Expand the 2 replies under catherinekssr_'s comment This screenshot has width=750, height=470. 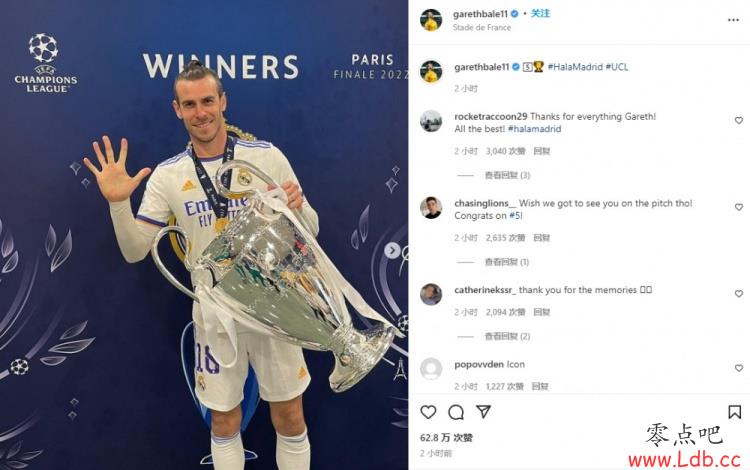click(x=507, y=337)
